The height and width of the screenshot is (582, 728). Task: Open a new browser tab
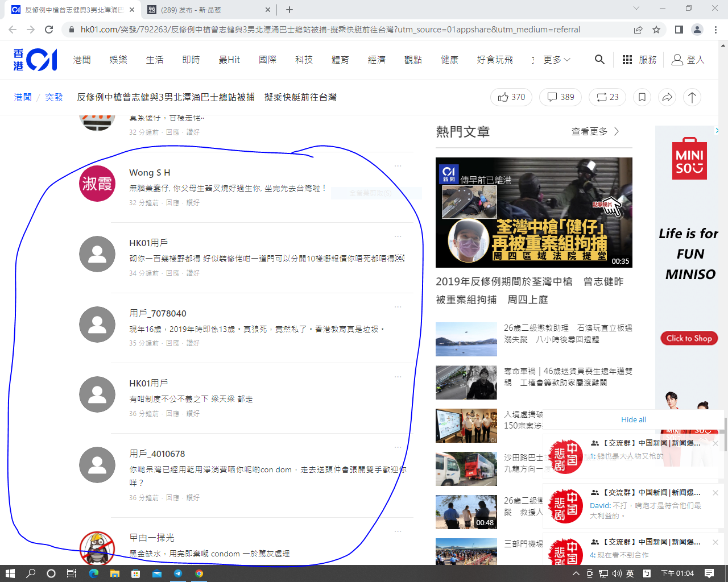289,10
